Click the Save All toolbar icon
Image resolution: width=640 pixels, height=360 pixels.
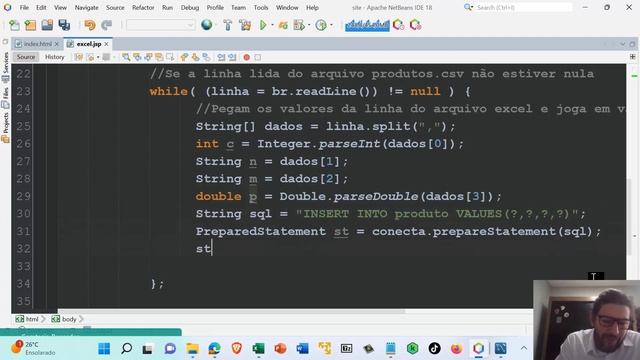64,25
